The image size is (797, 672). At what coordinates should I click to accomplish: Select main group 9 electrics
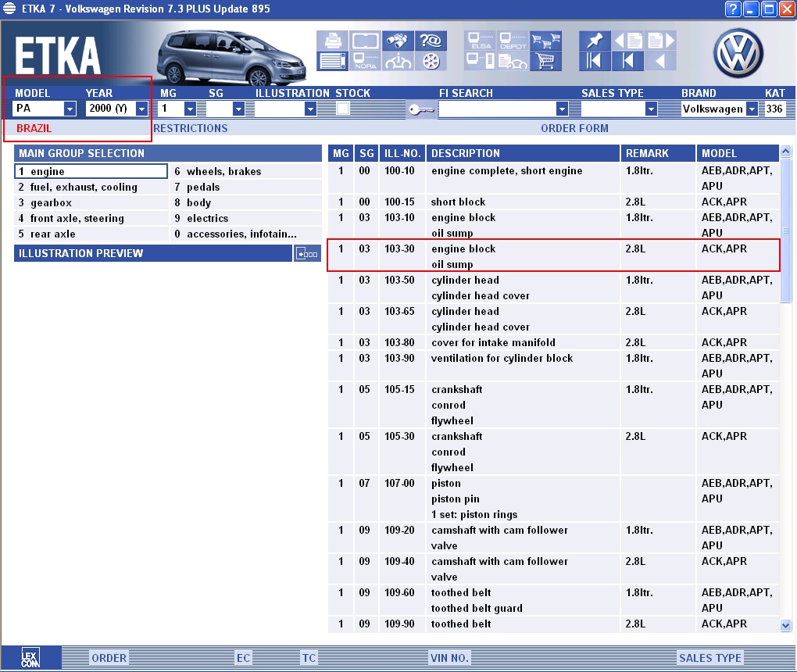207,218
